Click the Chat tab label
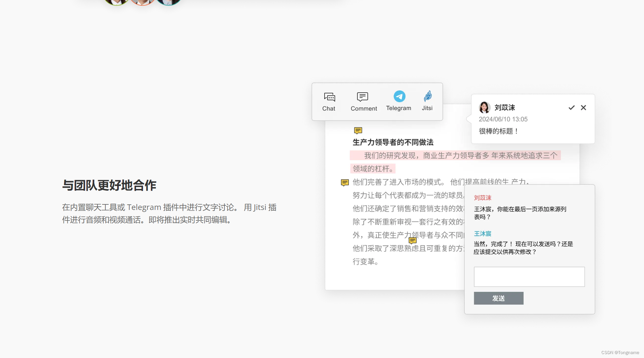 click(x=329, y=108)
